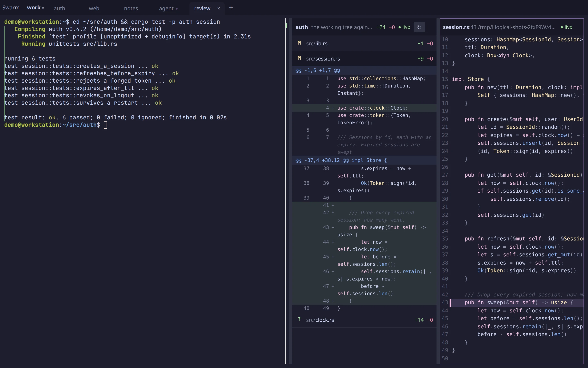Click the +9 count next to src/session.rs
Image resolution: width=588 pixels, height=368 pixels.
[x=420, y=58]
